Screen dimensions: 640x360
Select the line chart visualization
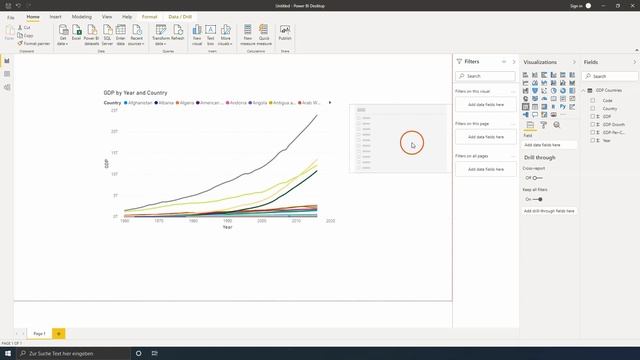(x=525, y=83)
